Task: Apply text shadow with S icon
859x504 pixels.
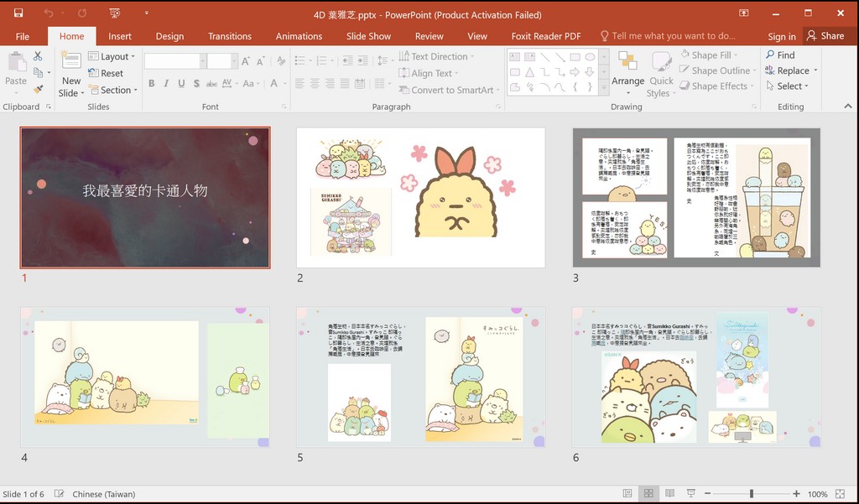Action: click(x=196, y=84)
